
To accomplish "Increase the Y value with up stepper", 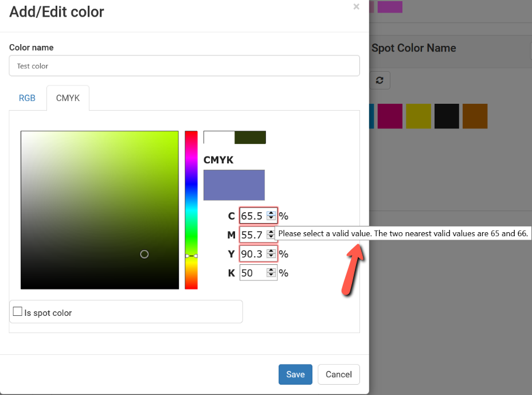I will click(x=271, y=252).
